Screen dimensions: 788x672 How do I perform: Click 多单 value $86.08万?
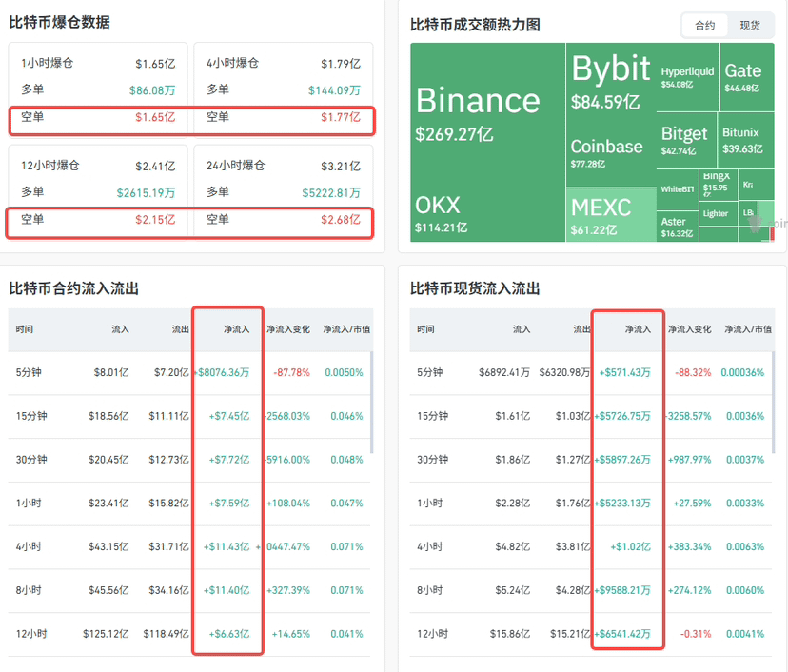(x=152, y=90)
